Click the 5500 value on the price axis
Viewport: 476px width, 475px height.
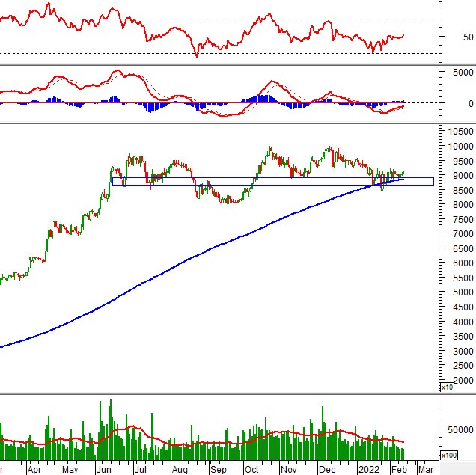[x=463, y=278]
